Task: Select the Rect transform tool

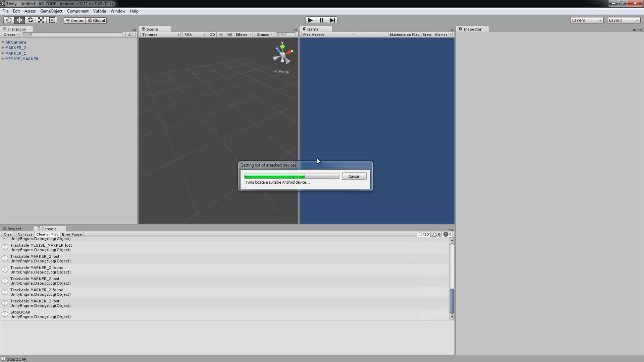Action: [52, 20]
